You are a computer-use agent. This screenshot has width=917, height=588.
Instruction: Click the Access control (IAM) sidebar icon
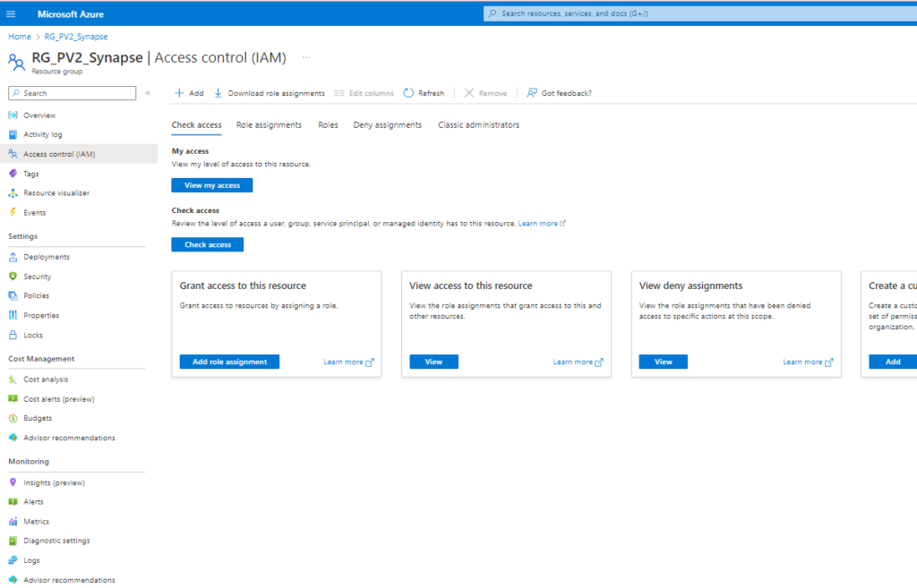click(13, 154)
